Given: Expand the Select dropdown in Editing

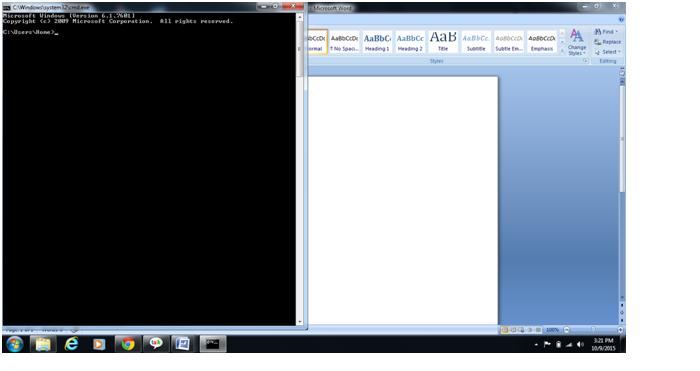Looking at the screenshot, I should pyautogui.click(x=619, y=52).
